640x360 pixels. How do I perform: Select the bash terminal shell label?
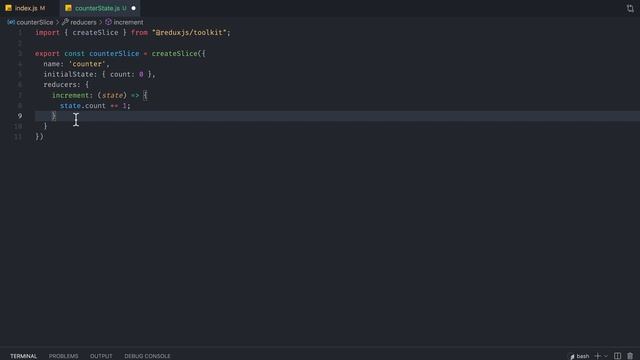tap(580, 356)
